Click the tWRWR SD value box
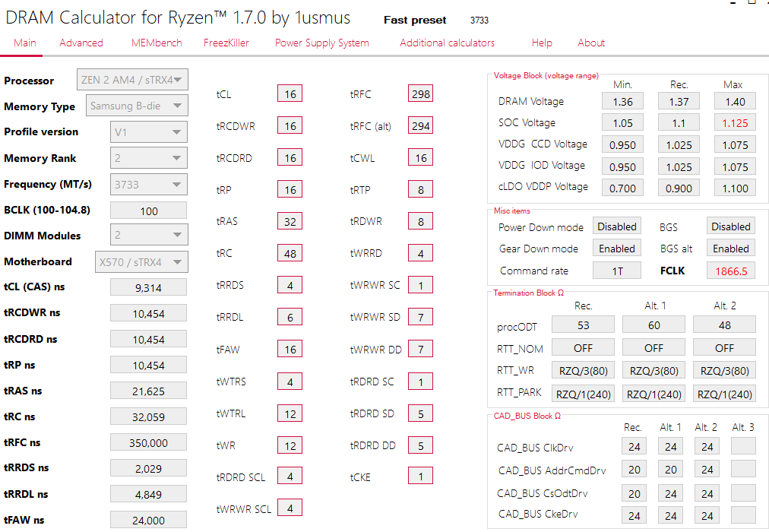Image resolution: width=769 pixels, height=532 pixels. click(x=421, y=317)
